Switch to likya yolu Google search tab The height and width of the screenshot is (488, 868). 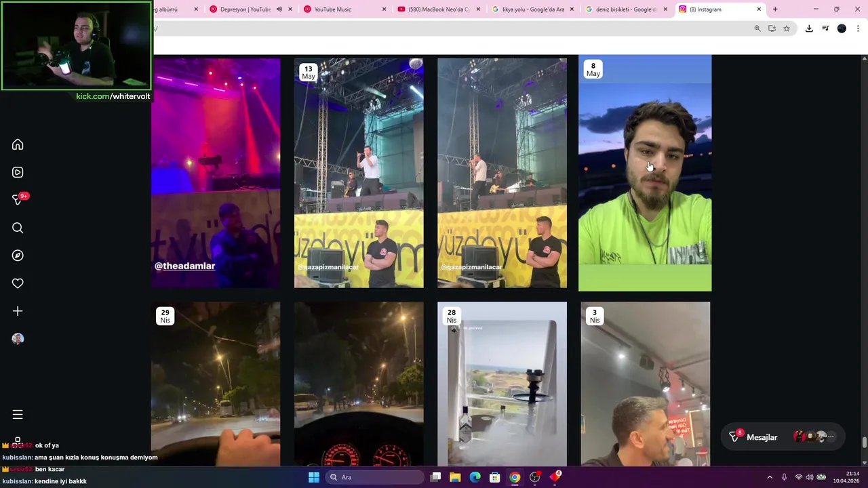(x=532, y=9)
